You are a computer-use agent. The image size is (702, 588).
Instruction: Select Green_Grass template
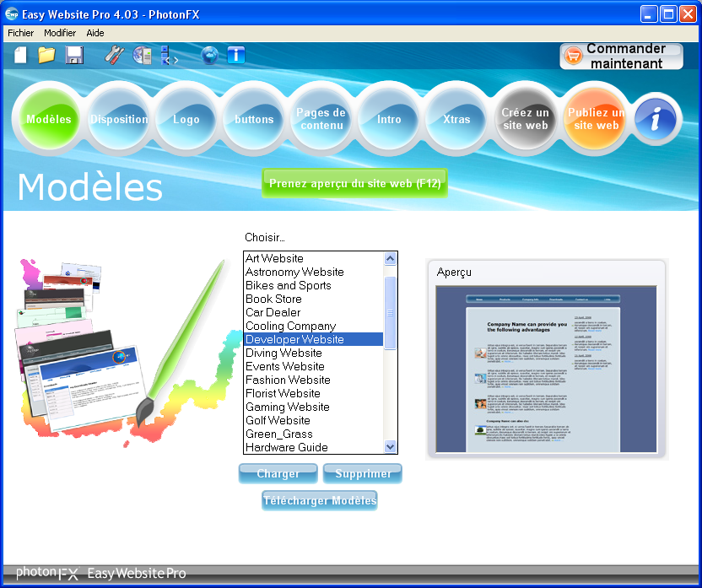[313, 434]
